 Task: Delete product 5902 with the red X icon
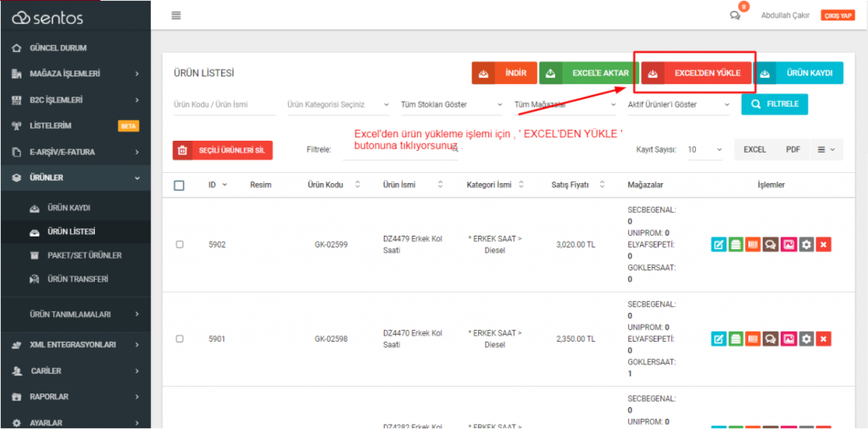(823, 244)
